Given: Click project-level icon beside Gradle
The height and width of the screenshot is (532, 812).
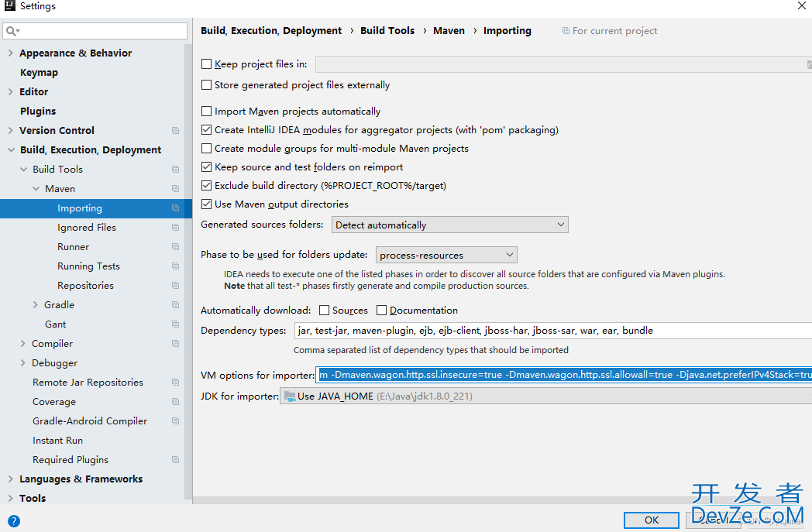Looking at the screenshot, I should pyautogui.click(x=176, y=305).
